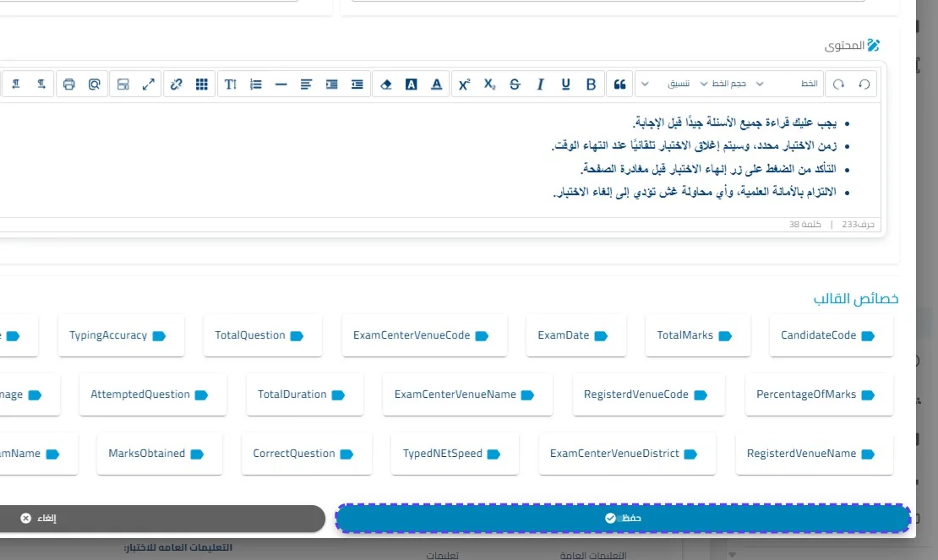This screenshot has height=560, width=938.
Task: Open the font color picker
Action: click(437, 84)
